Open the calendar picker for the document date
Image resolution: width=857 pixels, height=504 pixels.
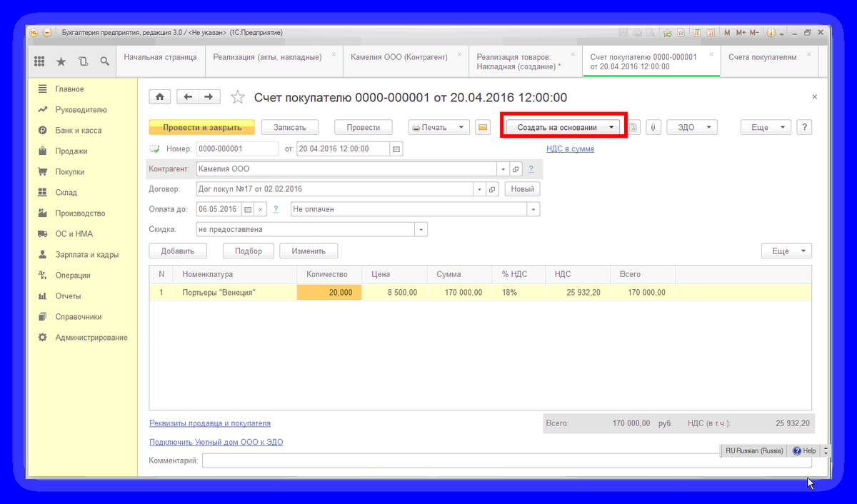click(x=397, y=148)
